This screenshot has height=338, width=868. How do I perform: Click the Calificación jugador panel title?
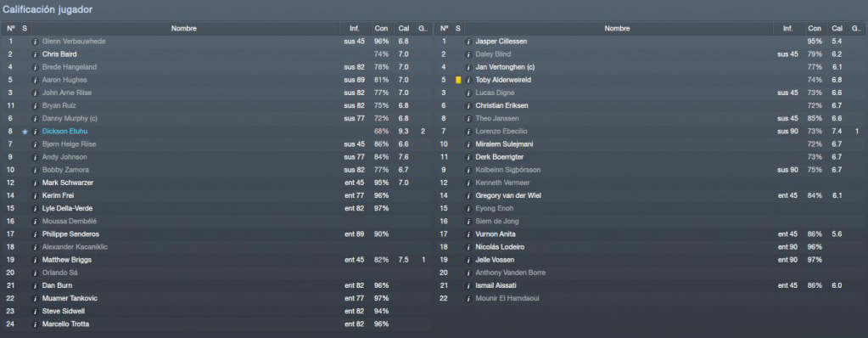click(x=48, y=10)
